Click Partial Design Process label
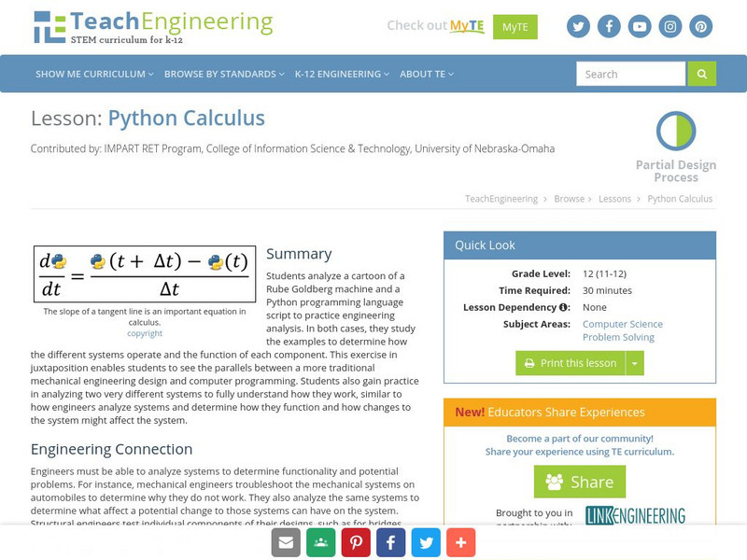 (x=676, y=171)
